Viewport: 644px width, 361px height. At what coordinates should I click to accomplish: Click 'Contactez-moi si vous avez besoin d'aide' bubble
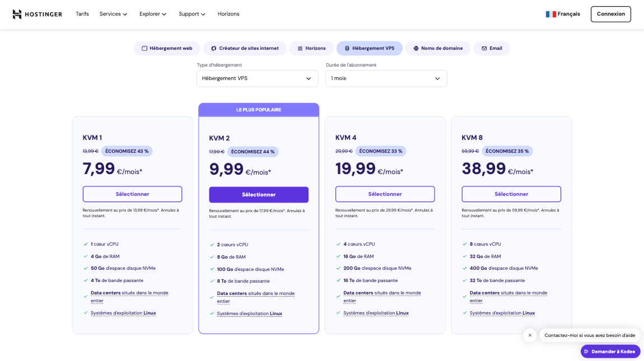click(590, 335)
